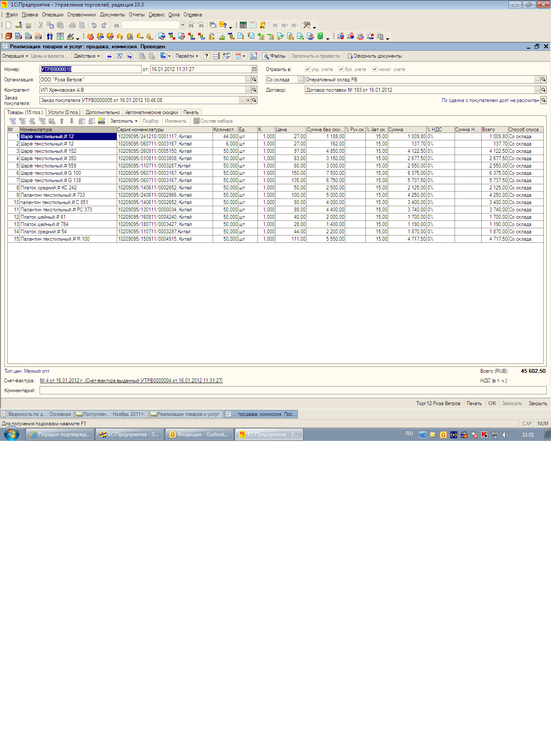The width and height of the screenshot is (551, 756).
Task: Click the hammer and wrench service tools icon
Action: click(x=307, y=25)
